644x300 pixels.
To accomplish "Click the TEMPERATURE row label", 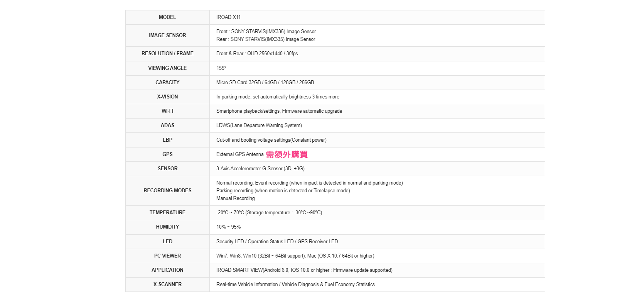I will tap(167, 213).
